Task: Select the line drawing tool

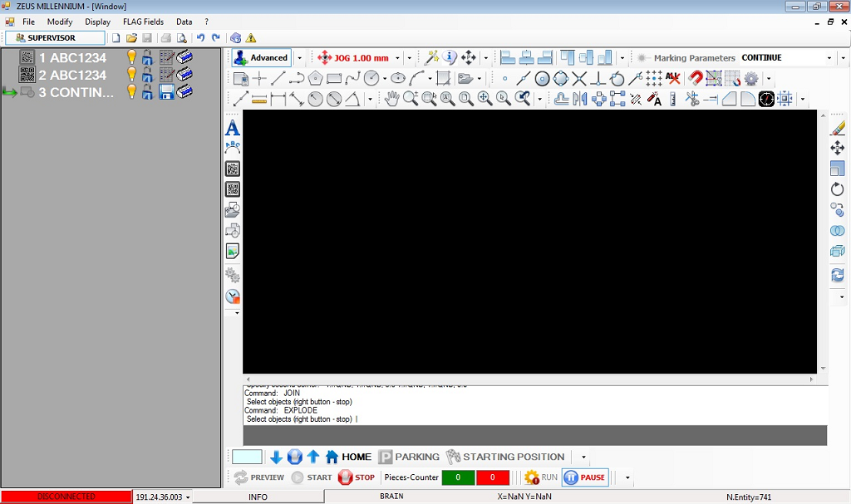Action: click(278, 79)
